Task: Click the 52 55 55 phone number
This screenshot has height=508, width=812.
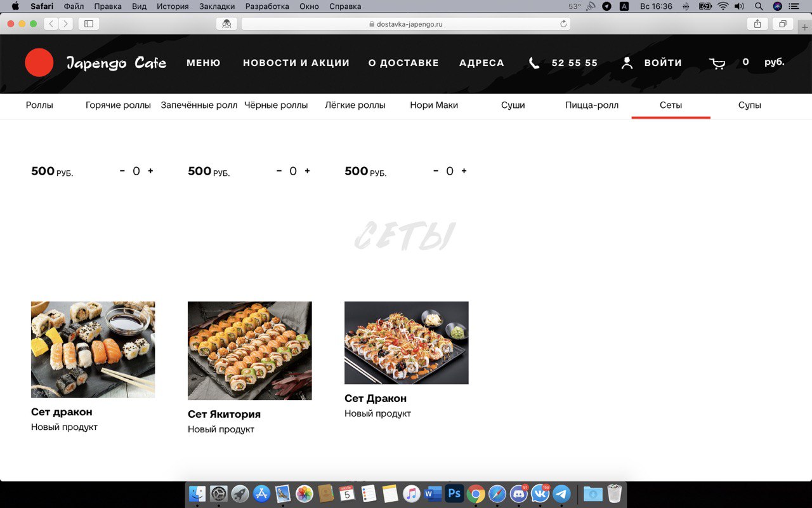Action: 575,63
